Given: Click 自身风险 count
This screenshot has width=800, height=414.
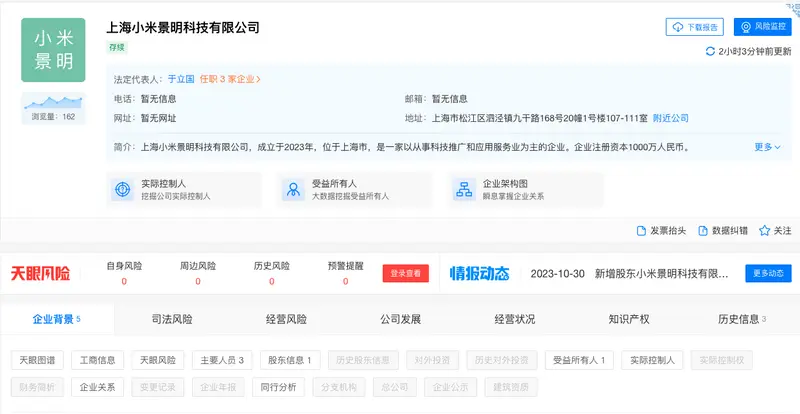Looking at the screenshot, I should click(x=124, y=281).
